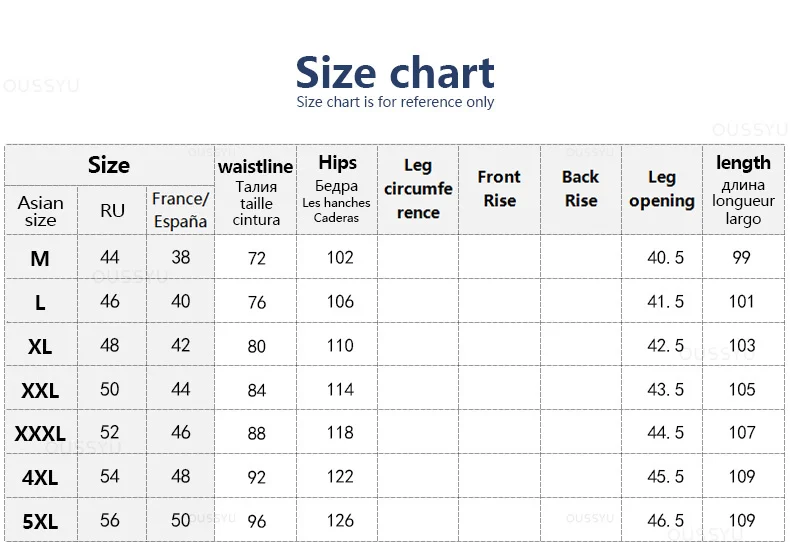Viewport: 790px width, 542px height.
Task: Click the Back Rise header
Action: tap(580, 188)
